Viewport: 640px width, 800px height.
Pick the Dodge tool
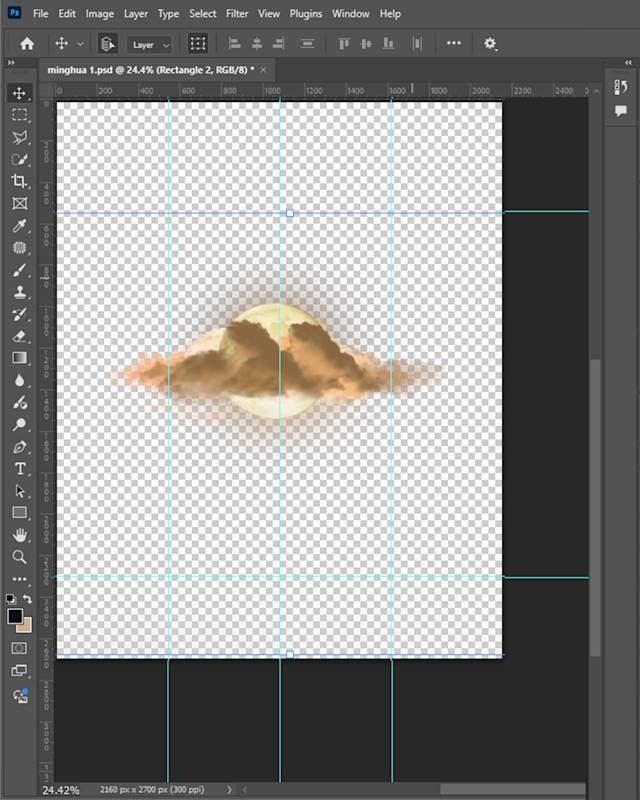(19, 424)
